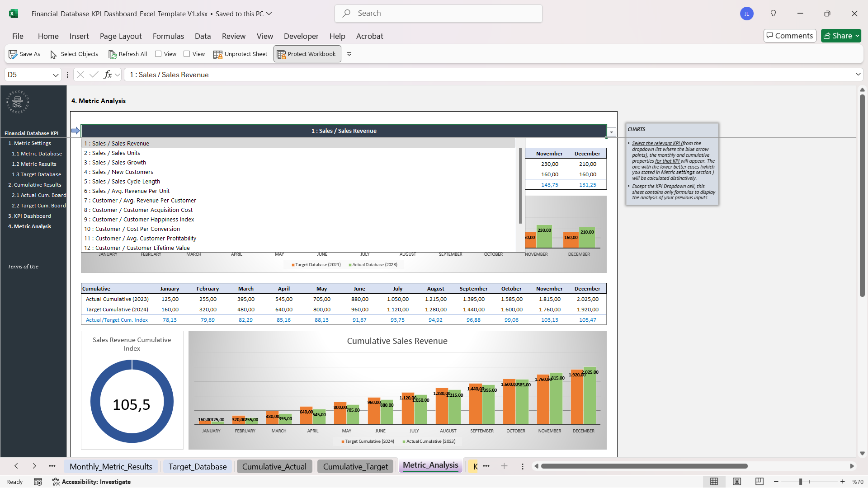Toggle the first View checkbox
The image size is (868, 488).
point(158,54)
